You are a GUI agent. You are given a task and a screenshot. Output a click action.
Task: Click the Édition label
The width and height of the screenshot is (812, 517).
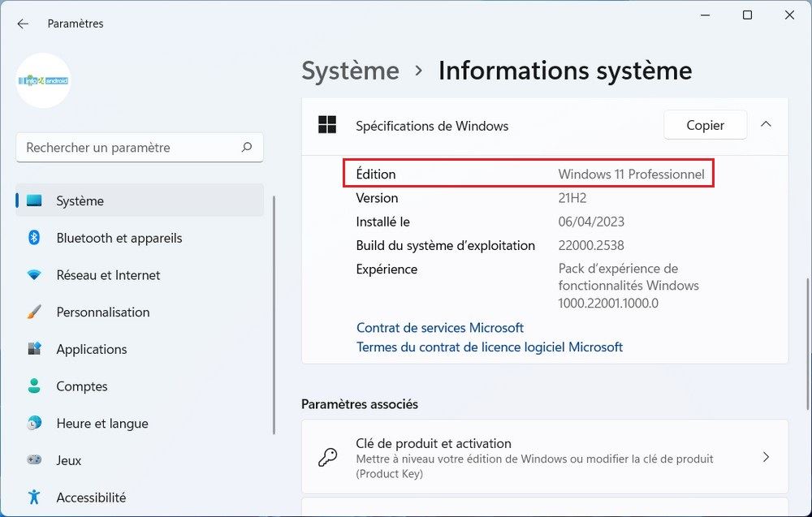coord(376,174)
